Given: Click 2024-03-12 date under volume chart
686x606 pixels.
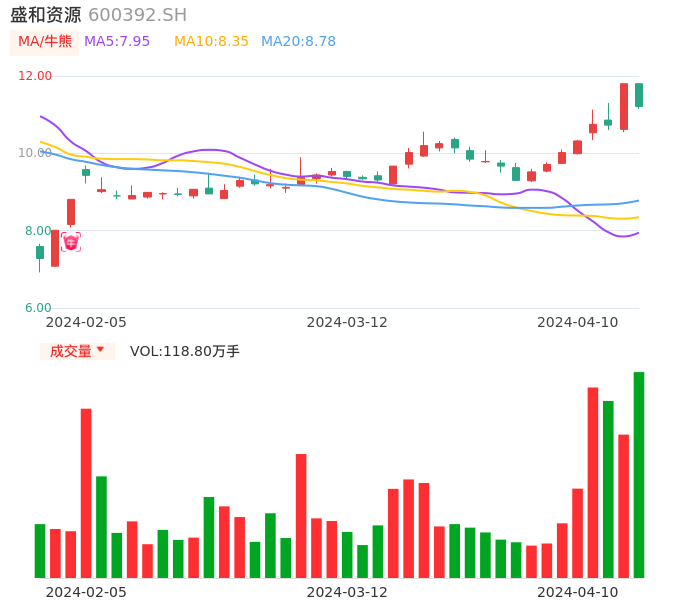Looking at the screenshot, I should click(347, 592).
